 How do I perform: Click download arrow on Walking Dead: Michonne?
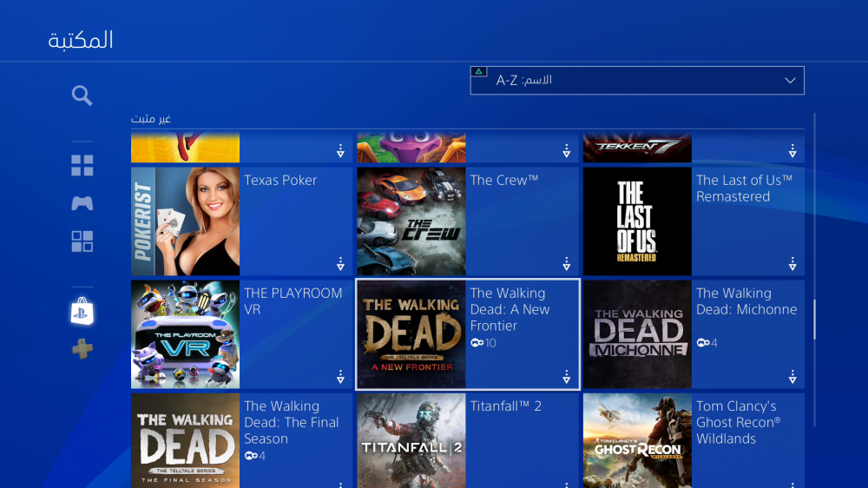[792, 377]
